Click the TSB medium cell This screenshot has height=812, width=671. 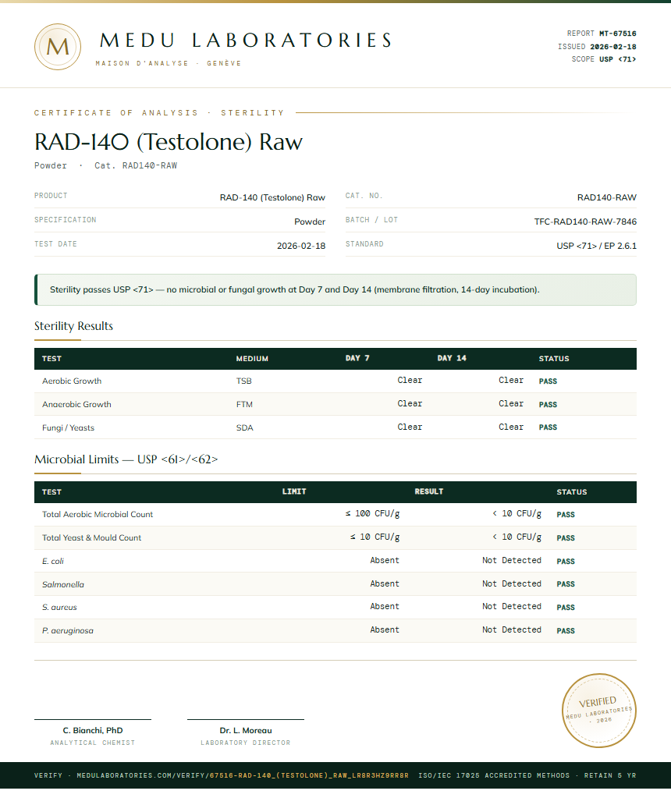244,381
